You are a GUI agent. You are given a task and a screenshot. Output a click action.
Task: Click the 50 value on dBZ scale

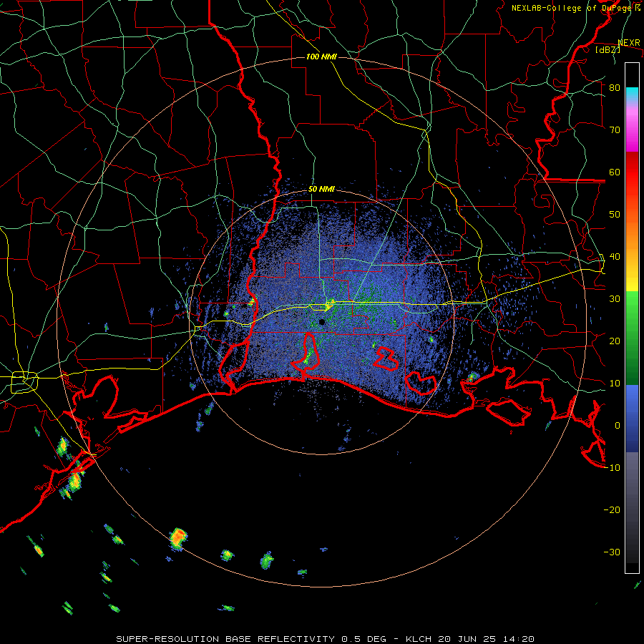coord(615,215)
